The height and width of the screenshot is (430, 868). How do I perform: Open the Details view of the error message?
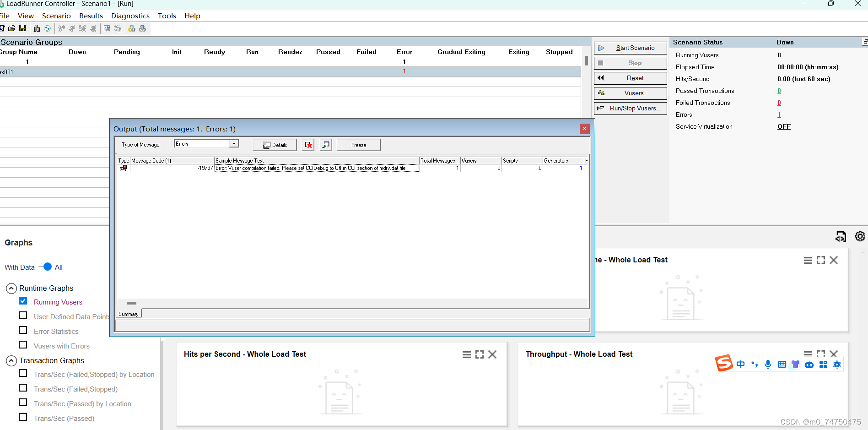275,145
